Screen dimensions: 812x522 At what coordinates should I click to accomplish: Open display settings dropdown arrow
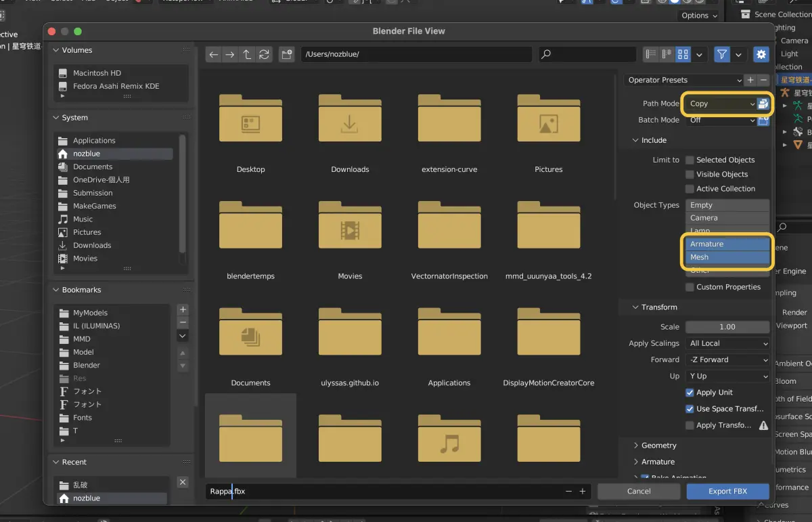pyautogui.click(x=699, y=55)
